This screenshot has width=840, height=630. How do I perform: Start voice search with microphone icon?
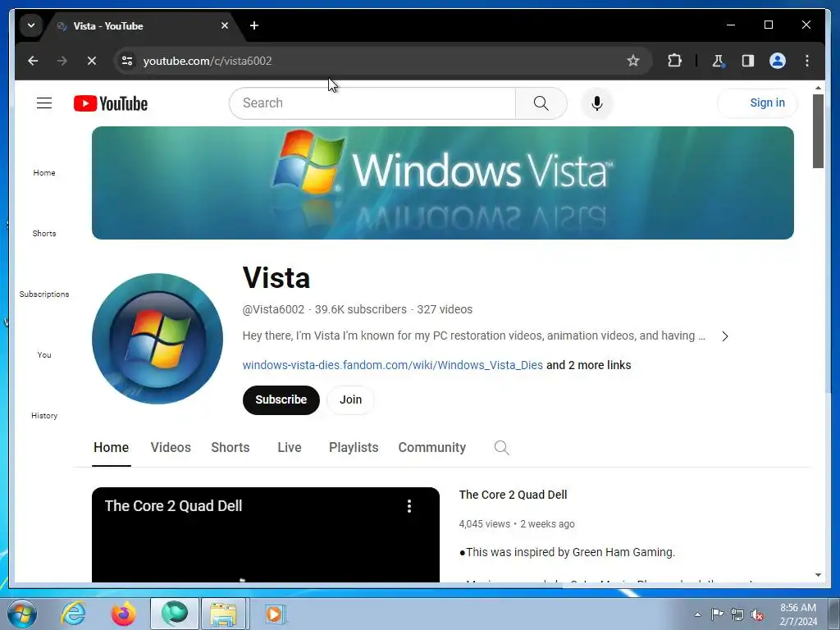597,103
